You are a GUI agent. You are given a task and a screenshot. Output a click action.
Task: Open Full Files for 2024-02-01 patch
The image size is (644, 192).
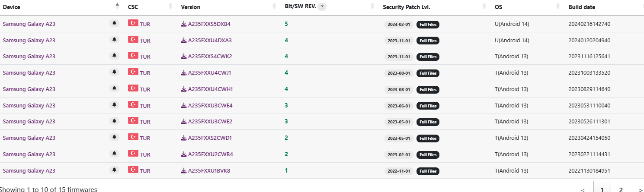[428, 24]
